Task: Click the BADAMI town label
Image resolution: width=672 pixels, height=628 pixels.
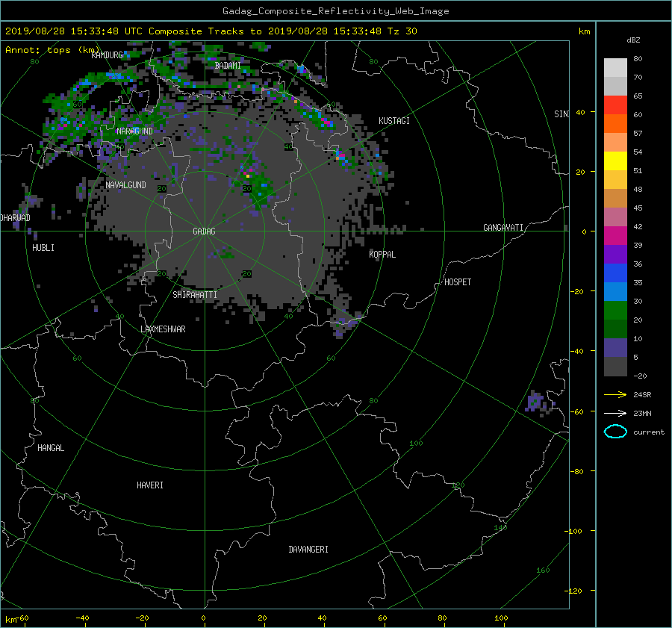Action: (228, 66)
